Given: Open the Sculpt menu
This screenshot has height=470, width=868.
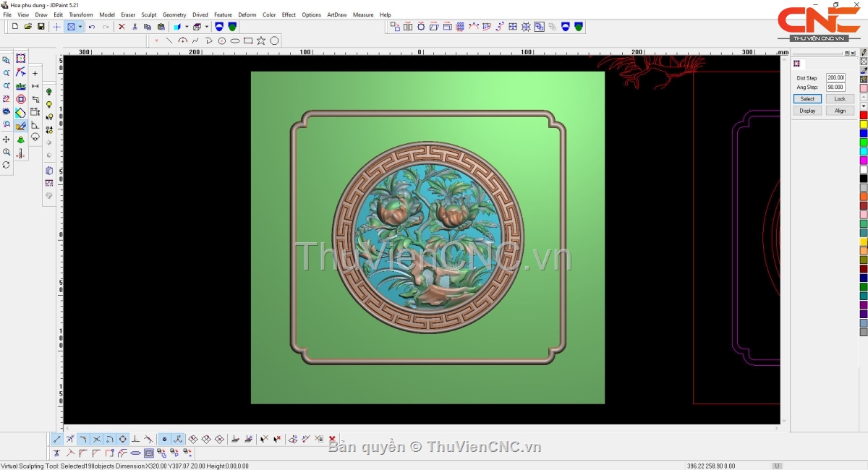Looking at the screenshot, I should (148, 14).
